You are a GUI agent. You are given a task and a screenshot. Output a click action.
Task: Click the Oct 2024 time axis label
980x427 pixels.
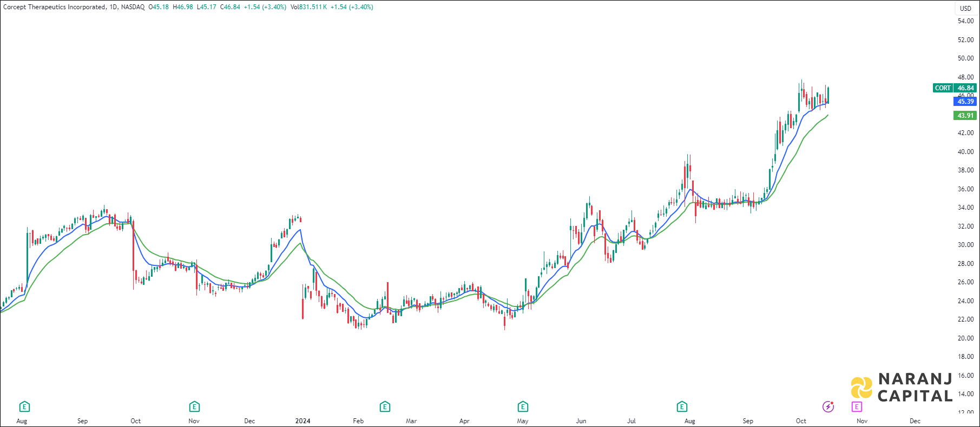tap(801, 421)
